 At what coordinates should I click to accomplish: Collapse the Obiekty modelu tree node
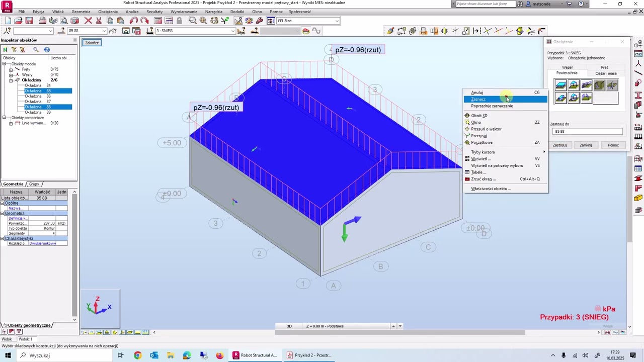(x=5, y=64)
